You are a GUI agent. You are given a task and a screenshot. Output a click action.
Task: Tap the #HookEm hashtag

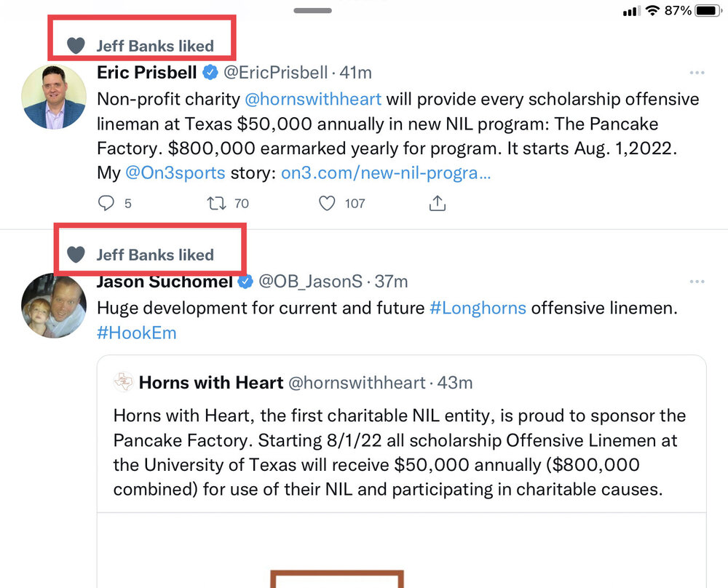click(137, 333)
